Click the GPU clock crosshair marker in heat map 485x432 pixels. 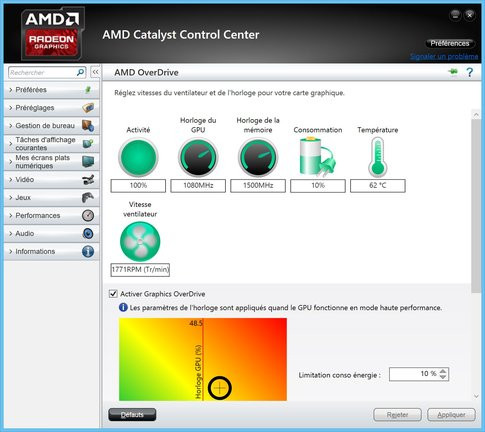coord(219,388)
